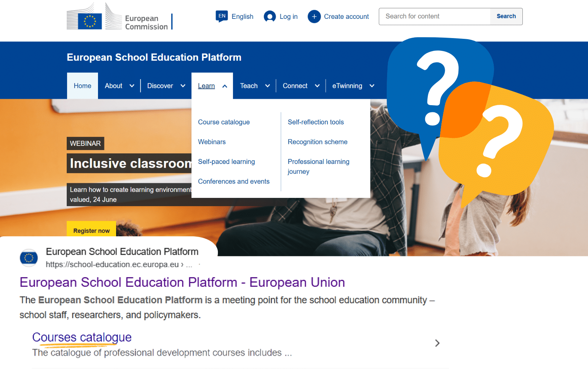
Task: Open the Log in link
Action: coord(289,17)
